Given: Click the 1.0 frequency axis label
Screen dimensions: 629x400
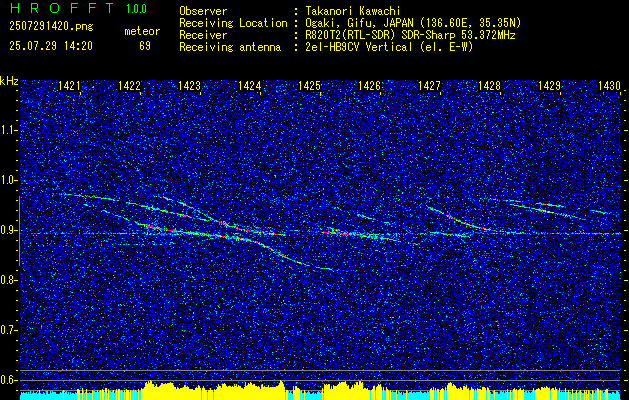Looking at the screenshot, I should [x=8, y=181].
